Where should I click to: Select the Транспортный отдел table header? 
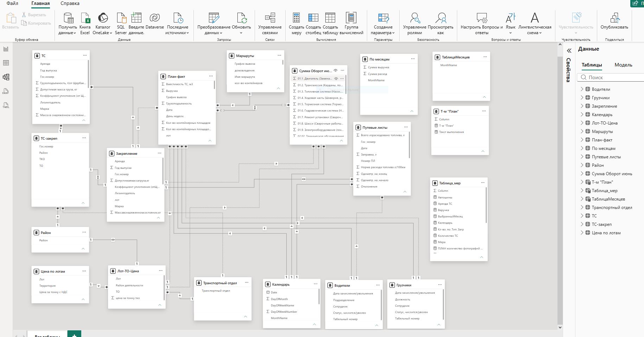[x=223, y=283]
